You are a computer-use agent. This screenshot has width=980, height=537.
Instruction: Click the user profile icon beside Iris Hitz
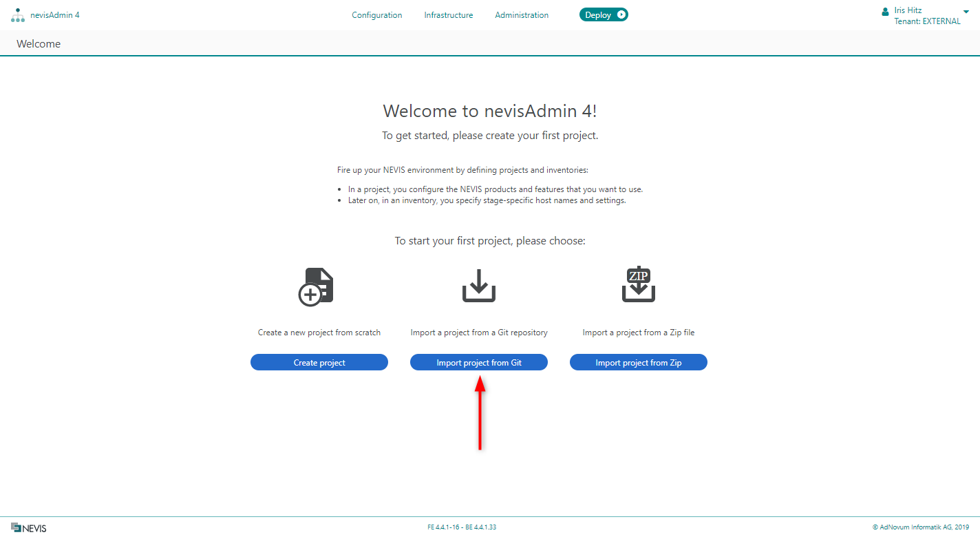point(885,12)
